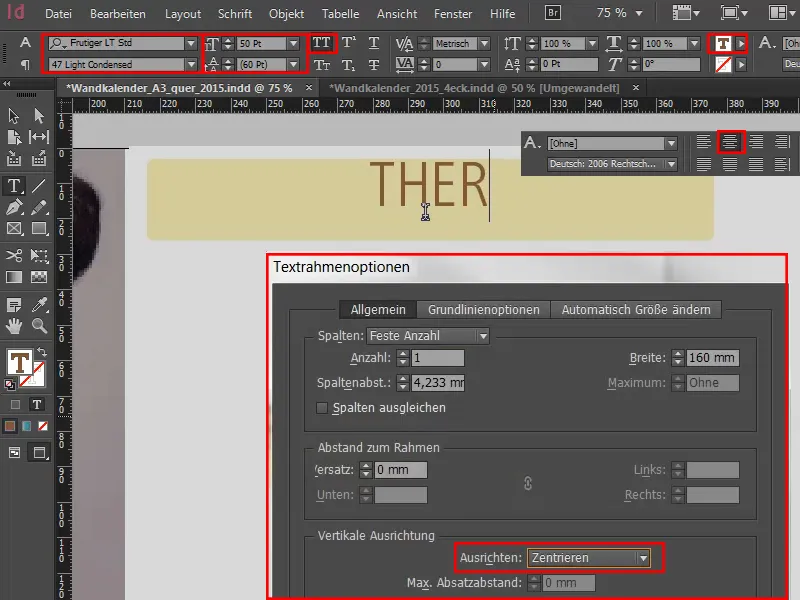The width and height of the screenshot is (800, 600).
Task: Set paragraph alignment to centered
Action: pyautogui.click(x=730, y=141)
